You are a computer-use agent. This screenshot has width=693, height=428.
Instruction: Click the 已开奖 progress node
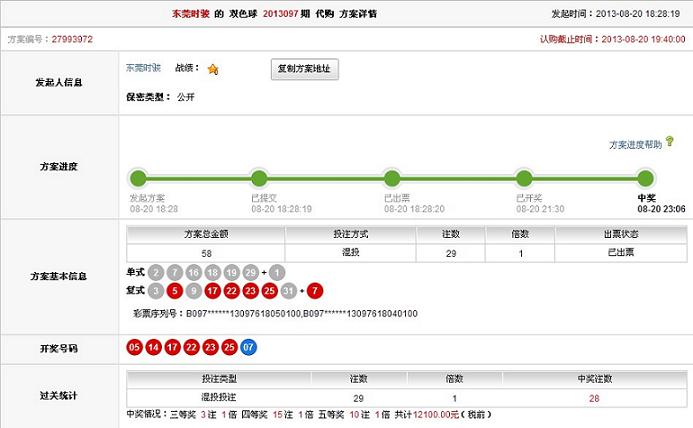[x=523, y=179]
